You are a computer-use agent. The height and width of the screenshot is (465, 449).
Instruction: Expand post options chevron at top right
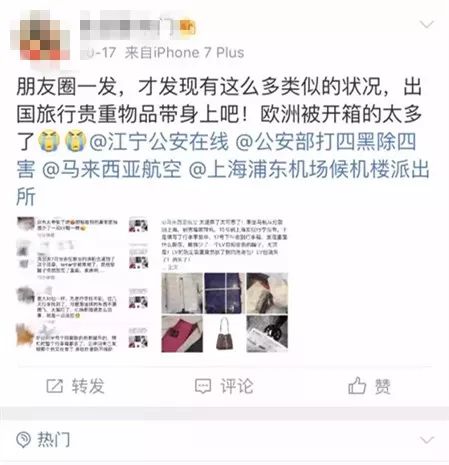[x=427, y=24]
